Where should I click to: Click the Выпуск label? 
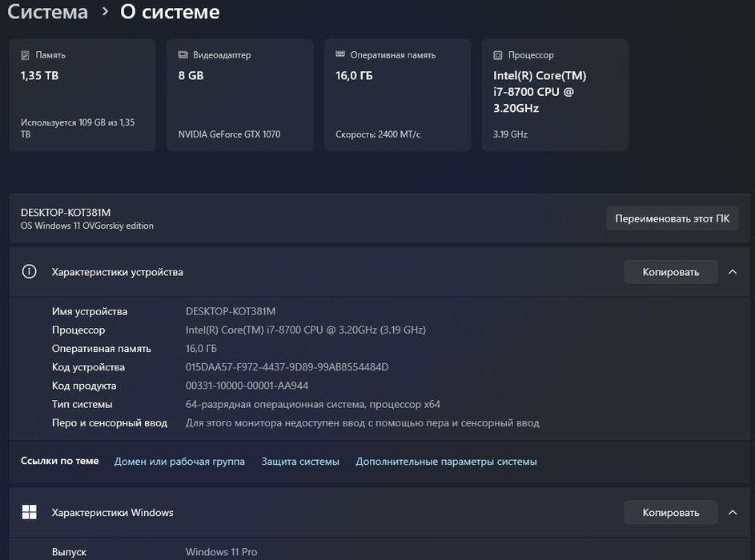pos(70,552)
